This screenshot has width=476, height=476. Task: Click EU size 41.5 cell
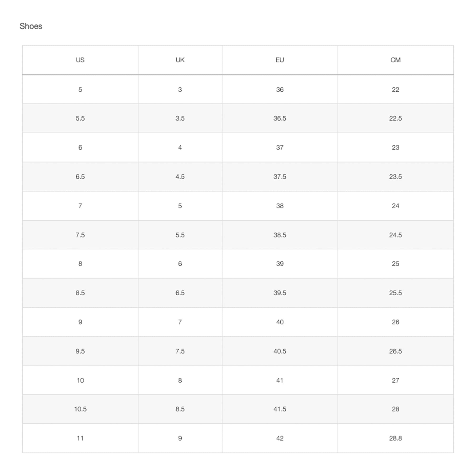click(280, 409)
